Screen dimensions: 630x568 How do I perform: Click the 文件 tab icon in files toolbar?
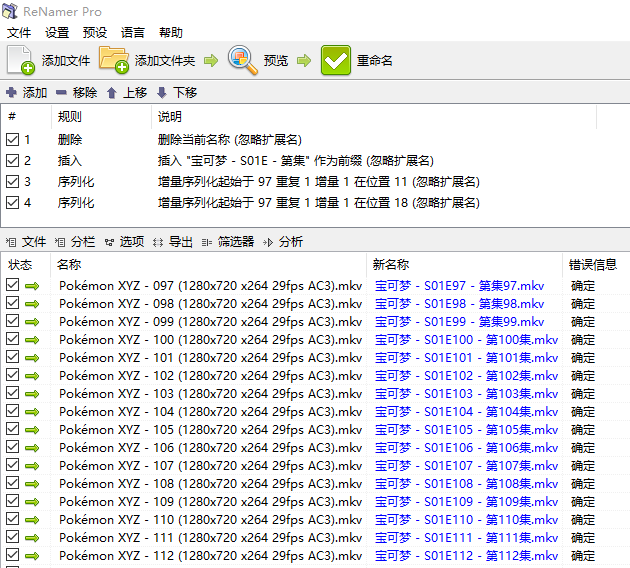click(x=11, y=242)
